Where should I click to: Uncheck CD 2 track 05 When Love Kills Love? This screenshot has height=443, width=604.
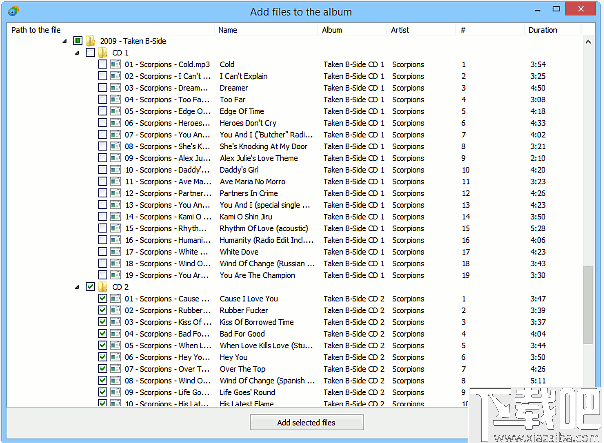(x=102, y=345)
